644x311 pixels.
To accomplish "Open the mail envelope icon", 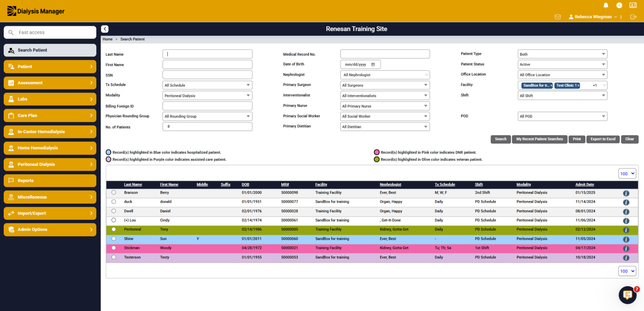I will click(x=558, y=17).
